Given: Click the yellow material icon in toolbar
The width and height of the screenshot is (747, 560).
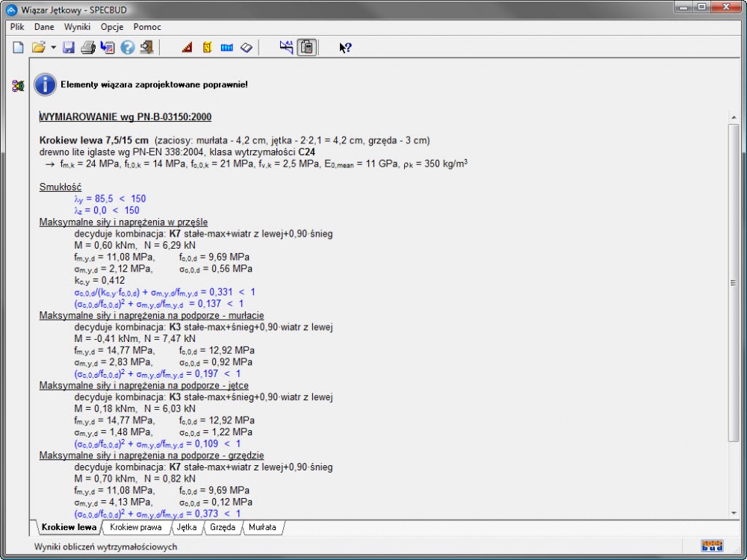Looking at the screenshot, I should click(207, 48).
